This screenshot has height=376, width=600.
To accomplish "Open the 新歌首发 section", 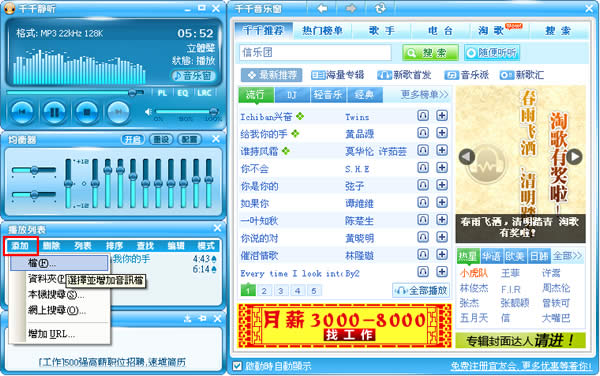I will (x=404, y=75).
